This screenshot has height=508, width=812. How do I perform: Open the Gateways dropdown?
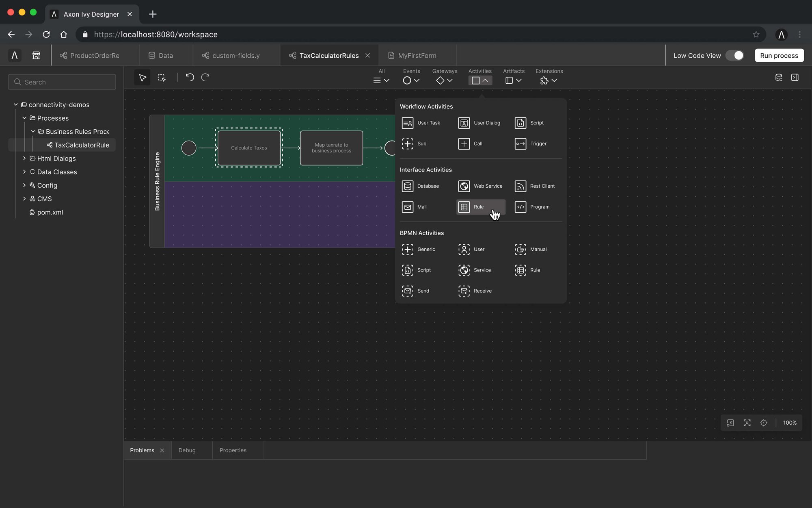click(x=445, y=80)
